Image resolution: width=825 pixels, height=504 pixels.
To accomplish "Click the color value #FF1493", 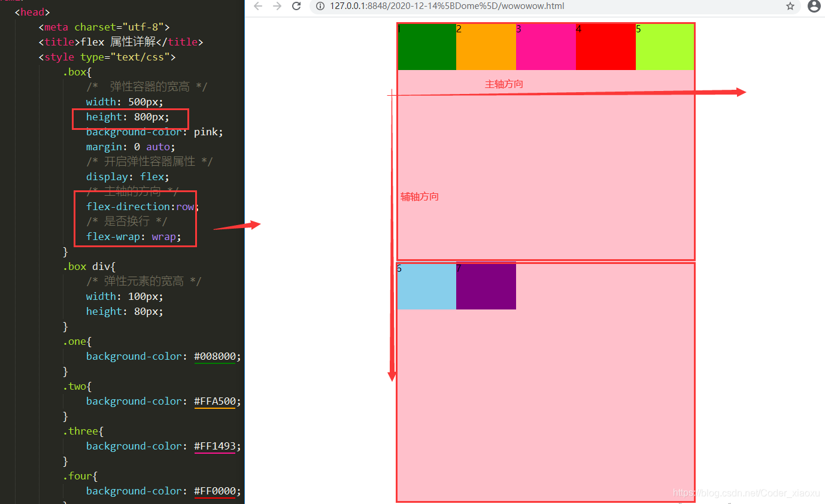I will (x=214, y=446).
